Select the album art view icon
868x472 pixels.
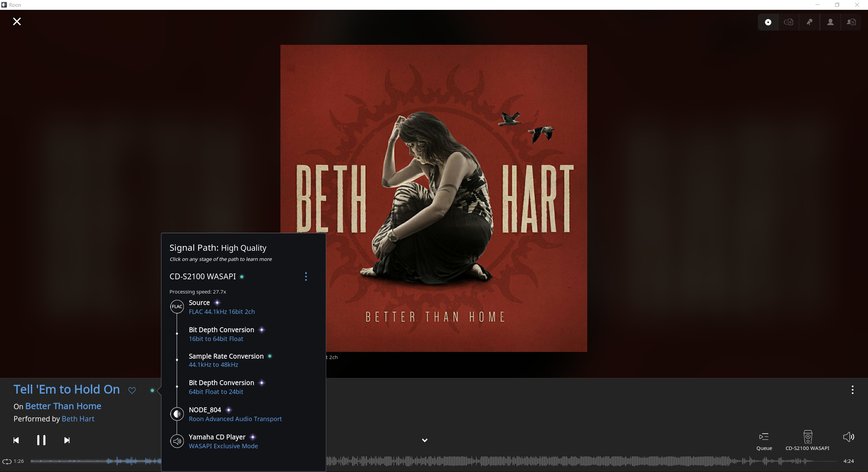[768, 22]
